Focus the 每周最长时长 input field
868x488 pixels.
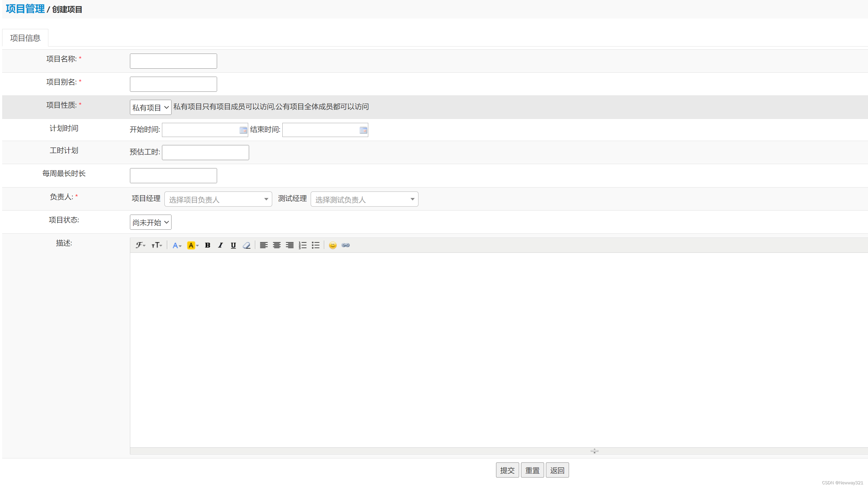click(x=174, y=176)
